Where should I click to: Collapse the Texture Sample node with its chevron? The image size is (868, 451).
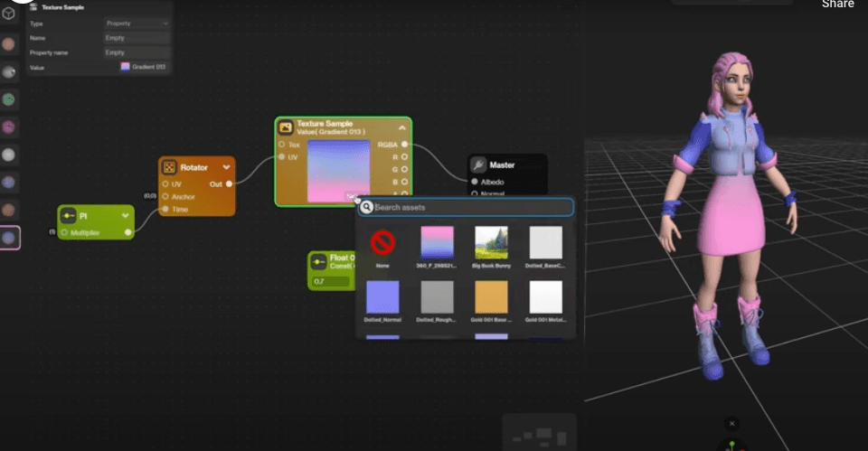click(x=401, y=127)
